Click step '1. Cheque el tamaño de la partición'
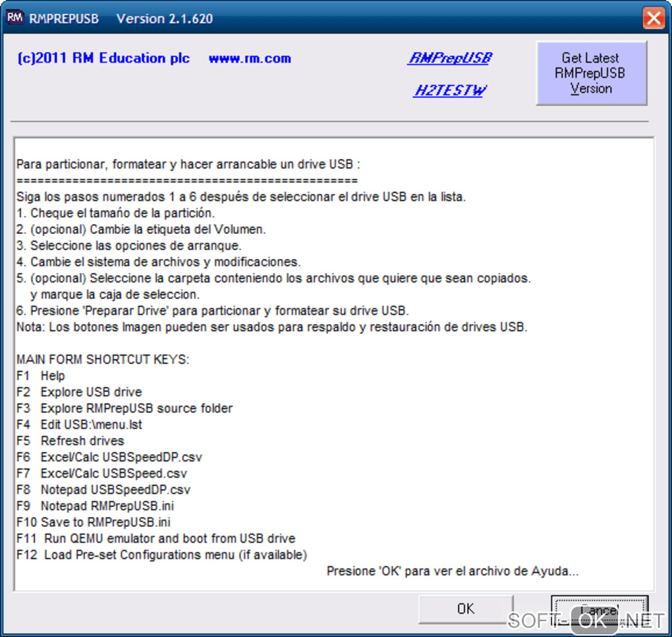Viewport: 672px width, 637px height. [115, 213]
